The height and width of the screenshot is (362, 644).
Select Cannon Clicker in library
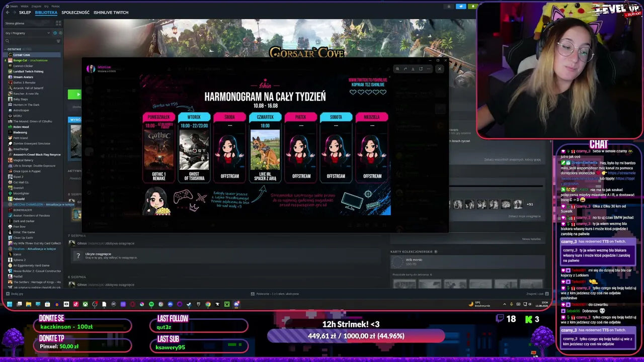coord(32,66)
